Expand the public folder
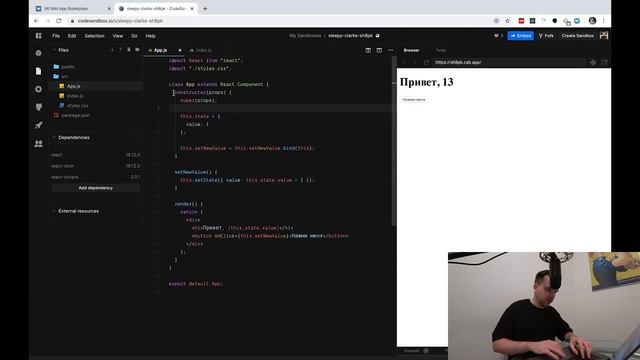The width and height of the screenshot is (640, 360). click(x=68, y=67)
